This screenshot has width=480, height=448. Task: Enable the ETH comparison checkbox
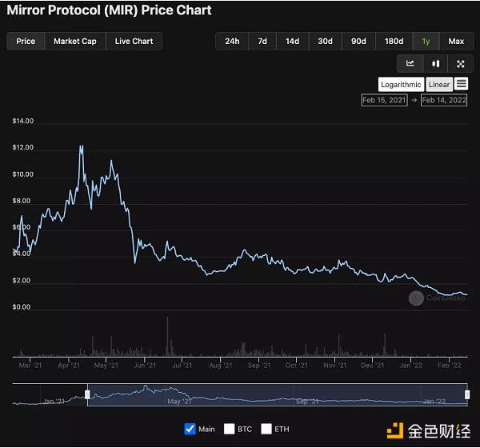[266, 429]
